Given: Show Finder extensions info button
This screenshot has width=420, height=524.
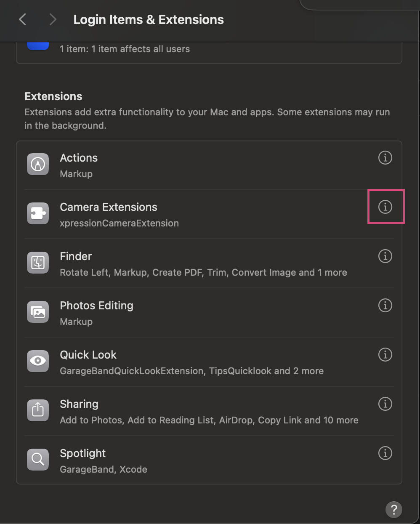Looking at the screenshot, I should (385, 256).
